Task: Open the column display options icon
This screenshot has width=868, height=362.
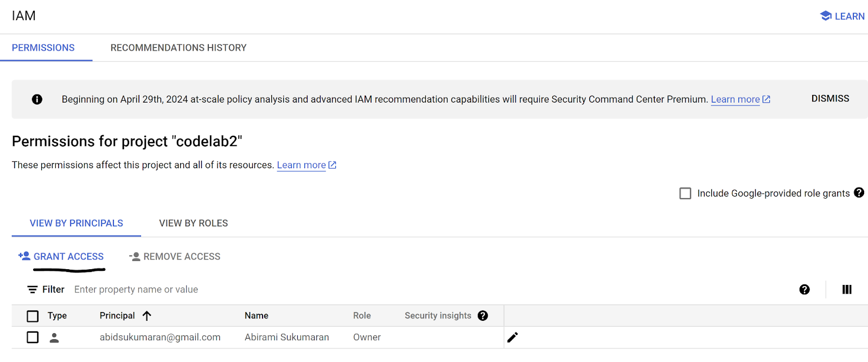Action: 847,290
